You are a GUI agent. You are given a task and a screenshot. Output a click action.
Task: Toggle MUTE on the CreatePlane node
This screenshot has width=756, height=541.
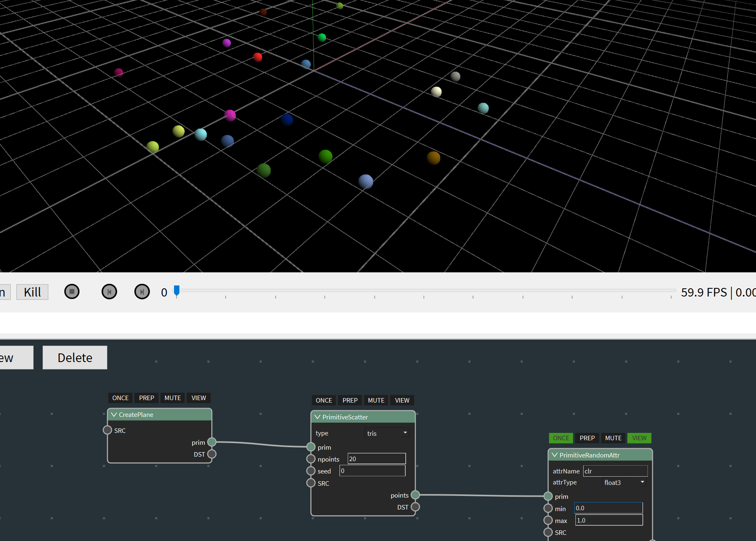coord(173,398)
